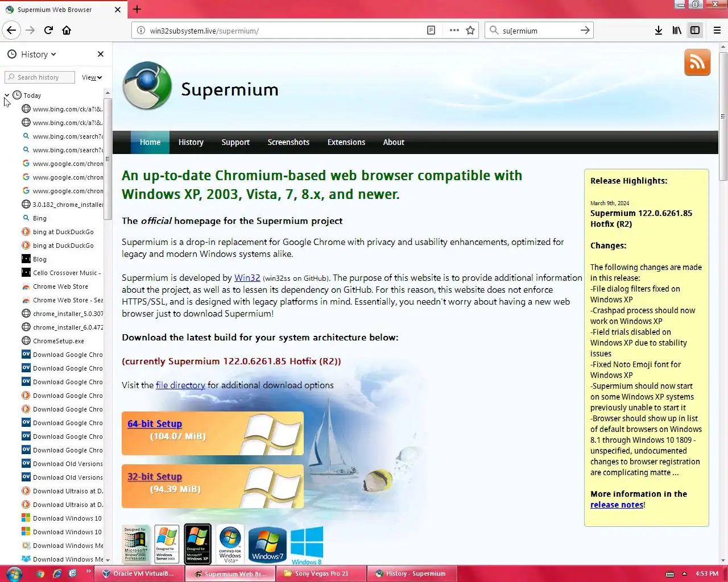Toggle reader view in address bar

click(x=431, y=30)
